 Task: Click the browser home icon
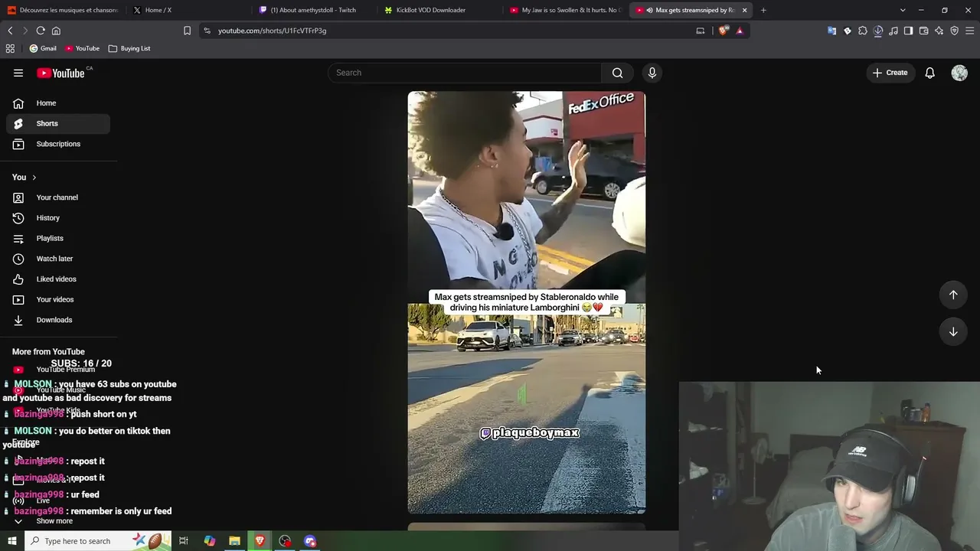click(56, 31)
